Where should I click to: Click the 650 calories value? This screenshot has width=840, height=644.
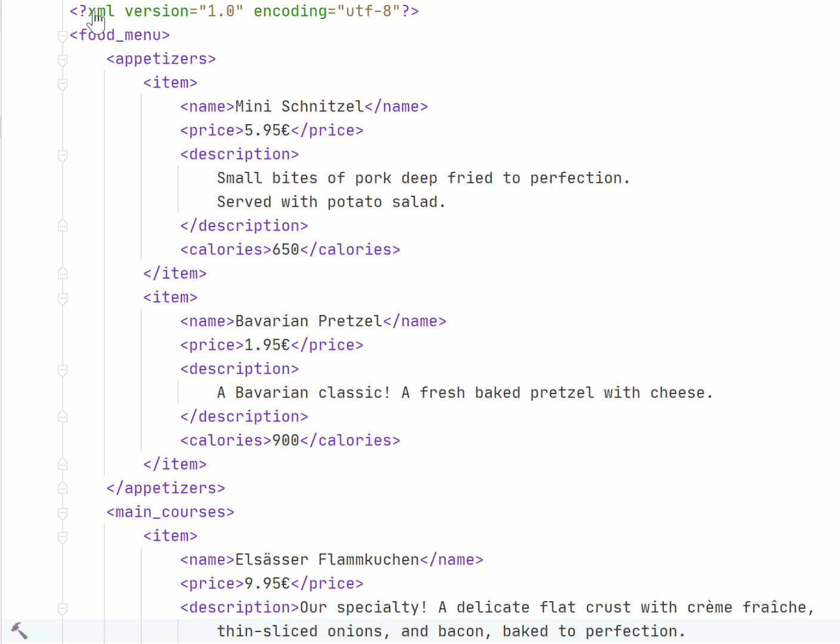click(x=284, y=249)
